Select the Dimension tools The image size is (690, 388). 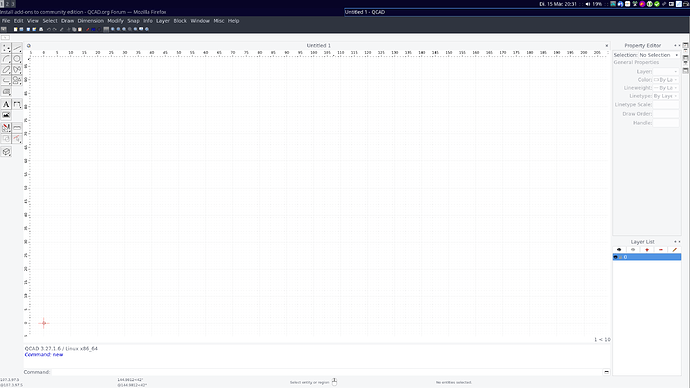click(x=17, y=104)
